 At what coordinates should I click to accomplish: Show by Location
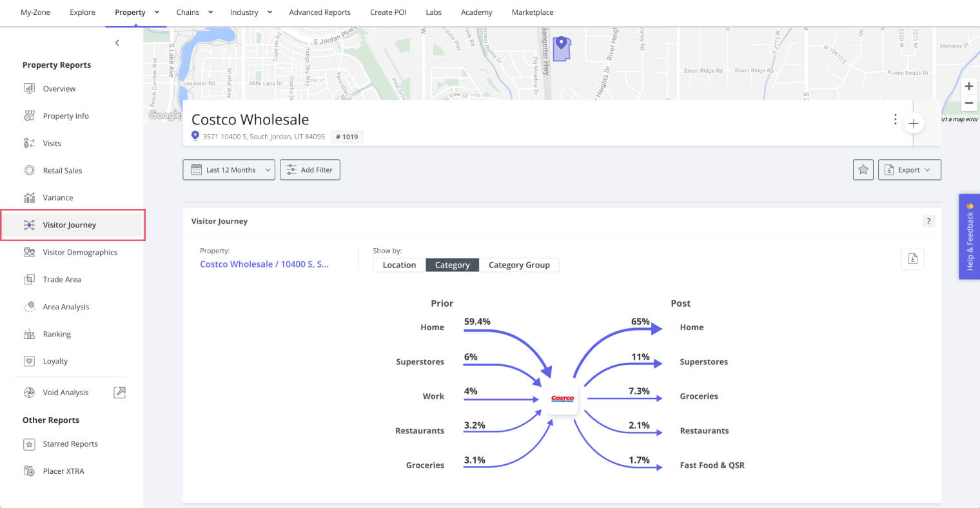coord(399,265)
